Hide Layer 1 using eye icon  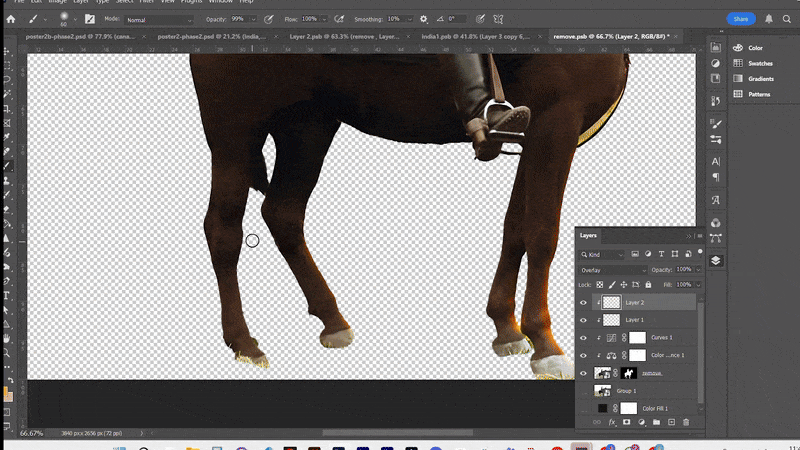pyautogui.click(x=583, y=320)
